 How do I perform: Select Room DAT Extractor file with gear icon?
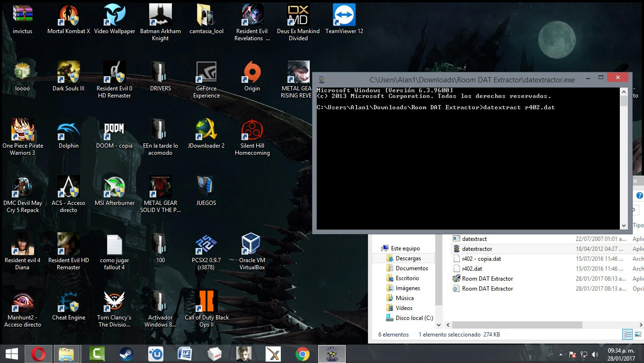point(483,289)
